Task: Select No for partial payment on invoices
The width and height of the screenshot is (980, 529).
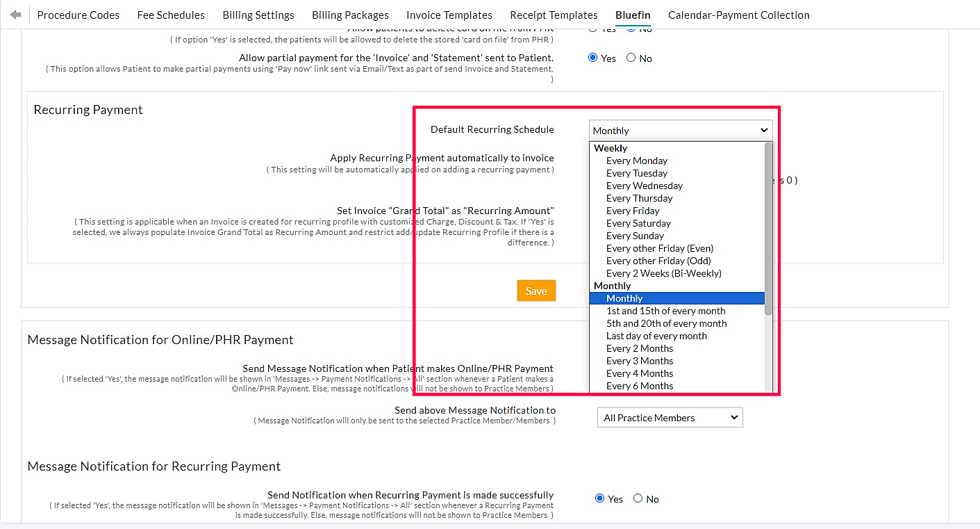Action: point(631,58)
